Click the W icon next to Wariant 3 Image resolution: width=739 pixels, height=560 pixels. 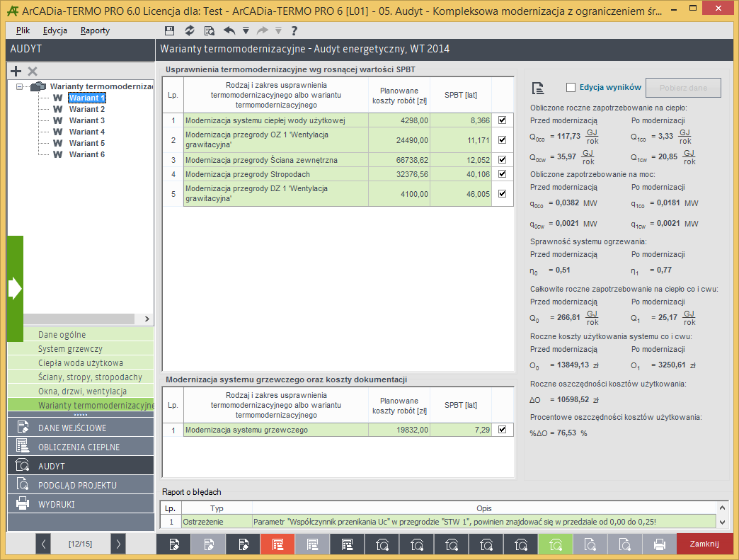58,120
